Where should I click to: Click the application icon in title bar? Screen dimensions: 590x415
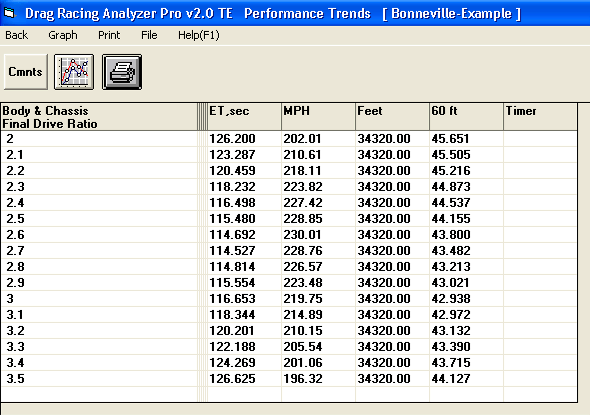pyautogui.click(x=9, y=13)
